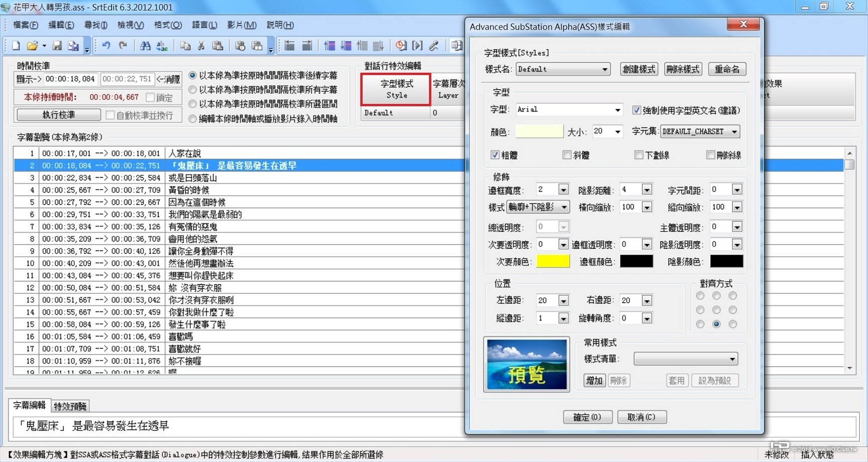Click the second align-lines icon with black bars
The height and width of the screenshot is (462, 868).
(306, 46)
